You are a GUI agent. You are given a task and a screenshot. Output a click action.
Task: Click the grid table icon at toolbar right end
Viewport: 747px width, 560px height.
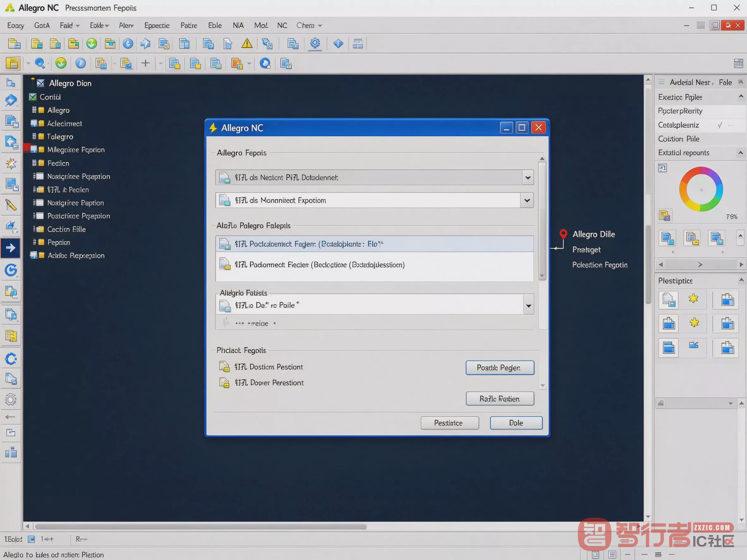(738, 63)
